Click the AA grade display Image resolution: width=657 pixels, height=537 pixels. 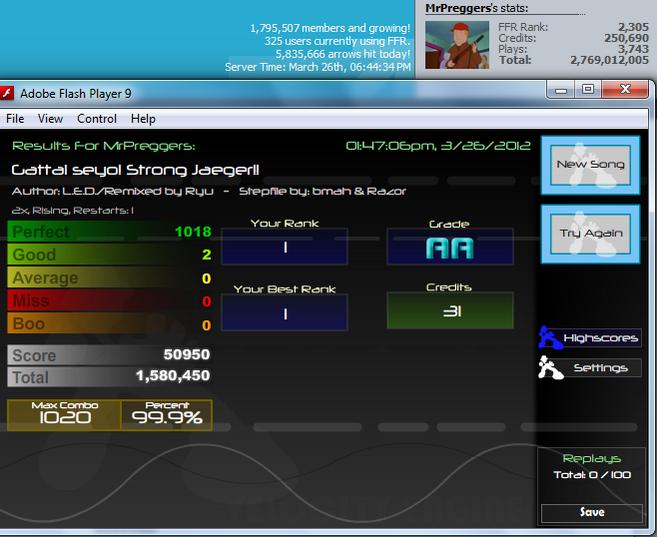tap(450, 247)
